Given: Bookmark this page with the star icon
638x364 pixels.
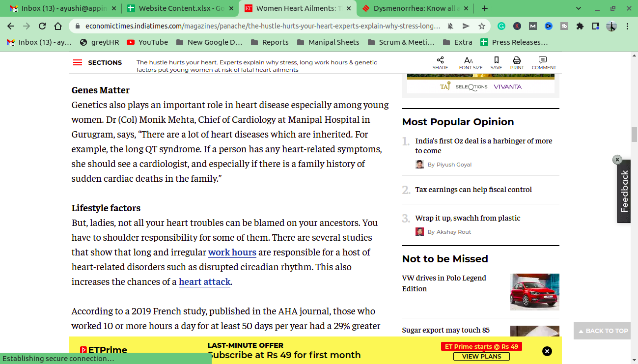Looking at the screenshot, I should click(481, 26).
